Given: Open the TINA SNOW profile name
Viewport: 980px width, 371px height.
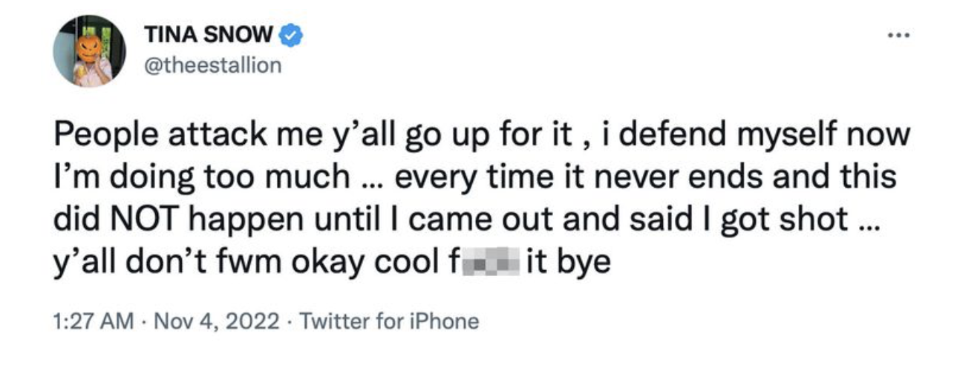Looking at the screenshot, I should point(210,35).
